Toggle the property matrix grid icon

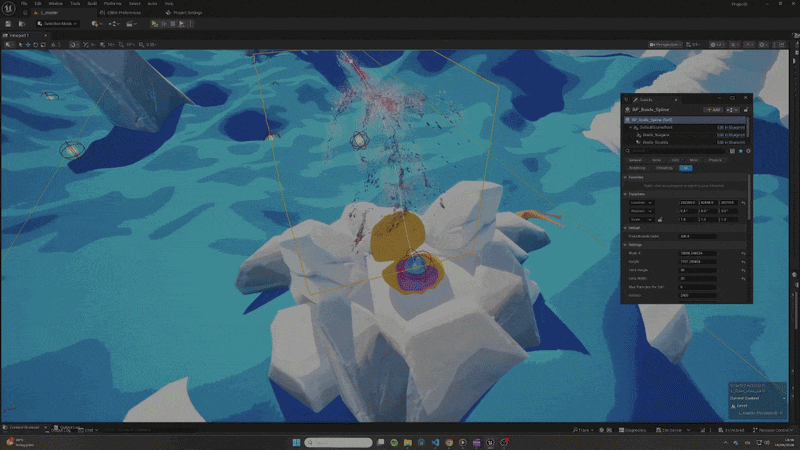732,151
